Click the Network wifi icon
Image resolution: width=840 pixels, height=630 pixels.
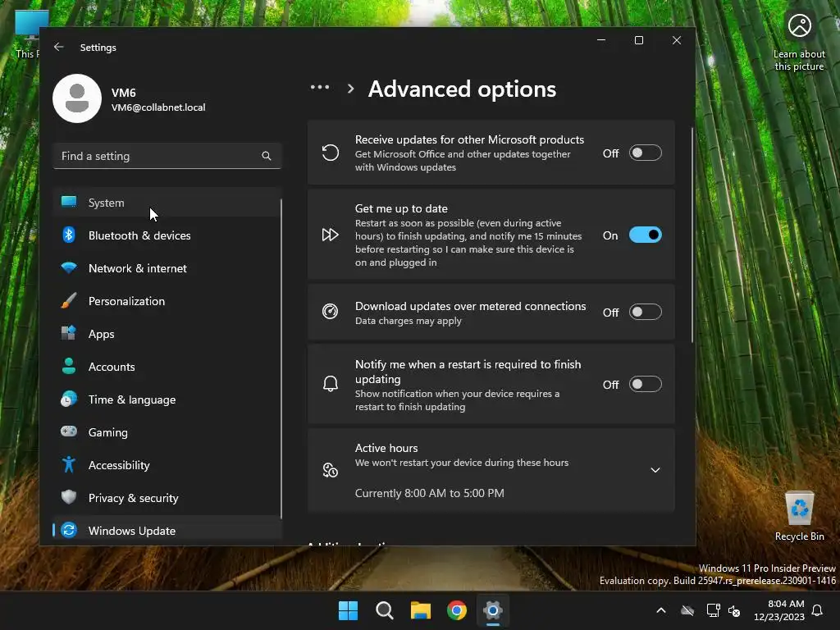coord(69,267)
